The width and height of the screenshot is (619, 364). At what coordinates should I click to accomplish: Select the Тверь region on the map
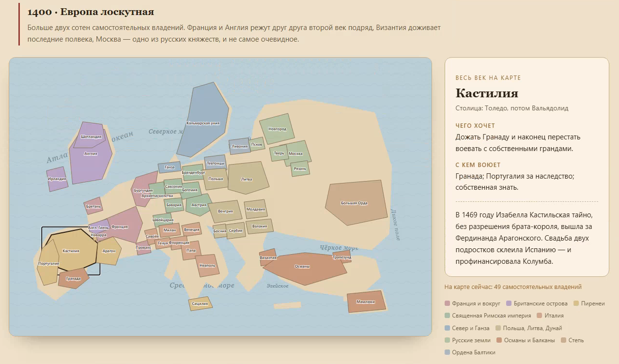coord(279,153)
